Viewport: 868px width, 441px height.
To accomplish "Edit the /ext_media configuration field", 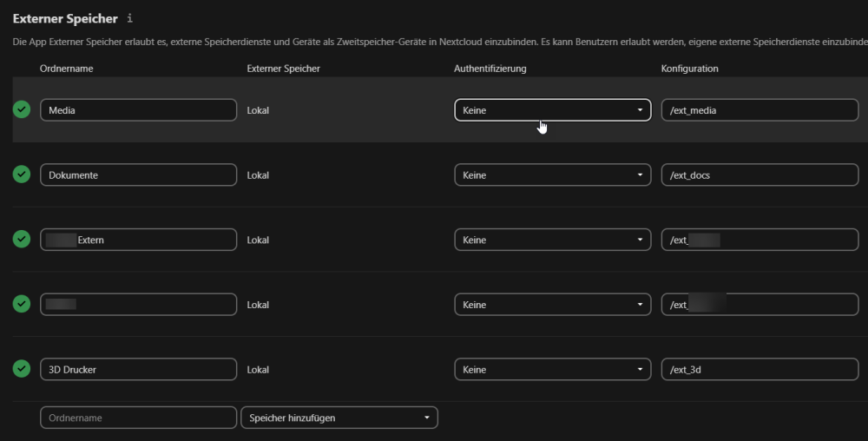I will 760,110.
